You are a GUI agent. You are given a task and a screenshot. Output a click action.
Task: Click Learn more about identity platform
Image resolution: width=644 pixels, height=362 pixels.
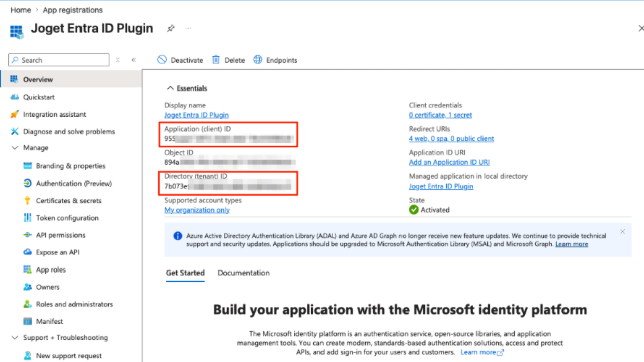pos(482,352)
